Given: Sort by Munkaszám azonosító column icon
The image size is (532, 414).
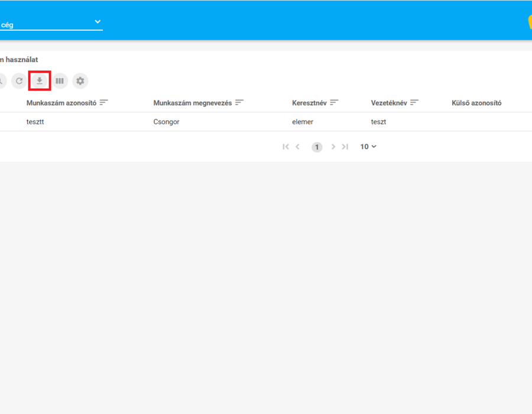Looking at the screenshot, I should 103,102.
